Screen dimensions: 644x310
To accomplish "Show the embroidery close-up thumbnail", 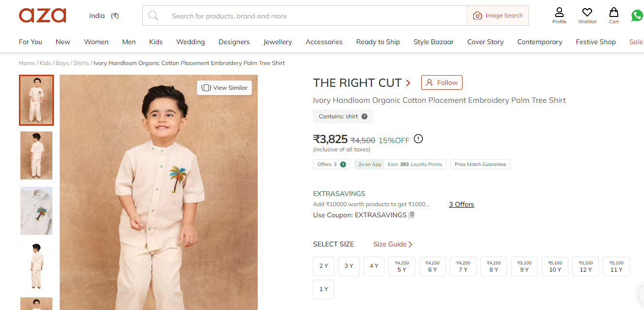I will tap(36, 211).
